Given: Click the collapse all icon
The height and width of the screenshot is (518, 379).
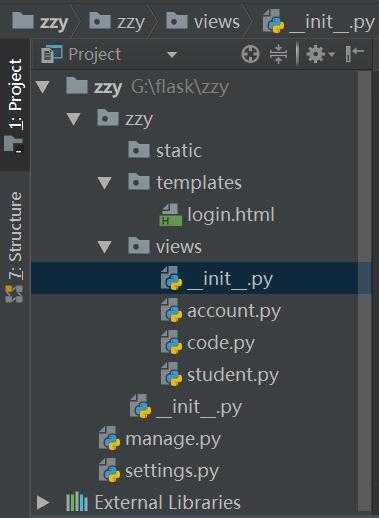Looking at the screenshot, I should (x=278, y=54).
